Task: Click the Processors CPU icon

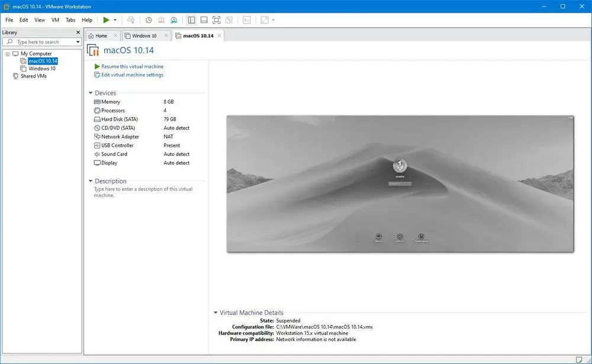Action: click(97, 111)
